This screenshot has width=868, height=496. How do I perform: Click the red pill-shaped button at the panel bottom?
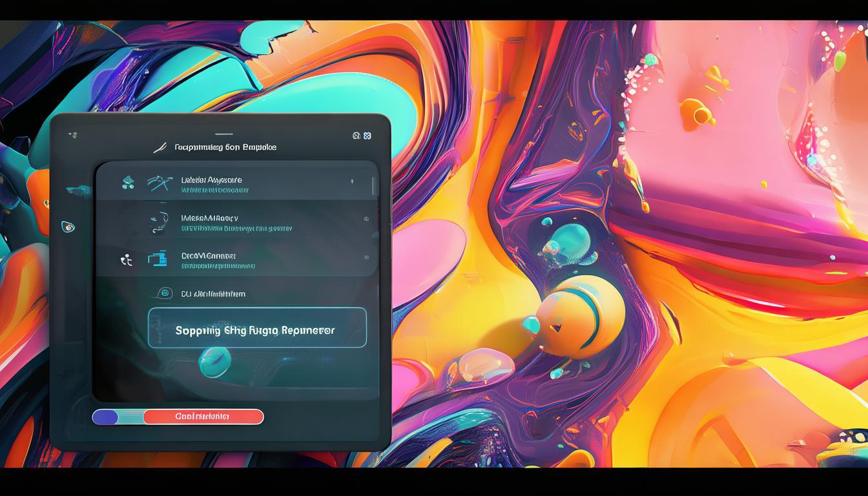203,417
